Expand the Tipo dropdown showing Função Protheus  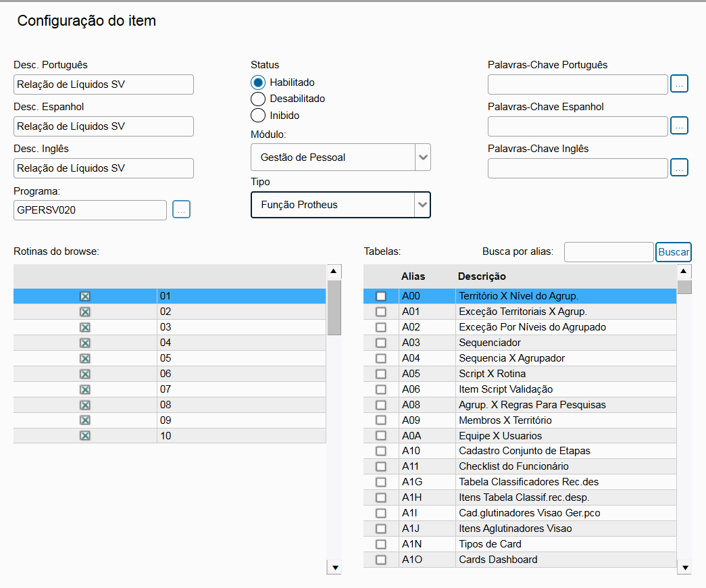click(x=341, y=205)
